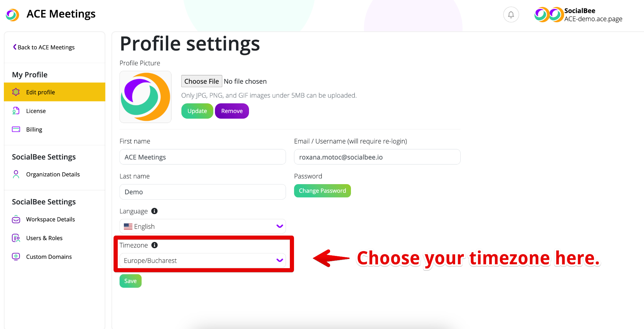Image resolution: width=644 pixels, height=329 pixels.
Task: Click the Timezone info icon
Action: [x=154, y=245]
